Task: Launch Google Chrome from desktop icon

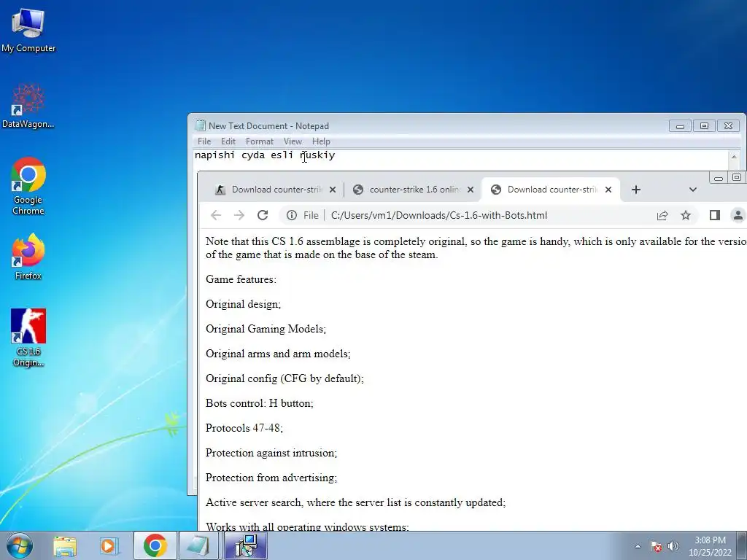Action: (x=28, y=186)
